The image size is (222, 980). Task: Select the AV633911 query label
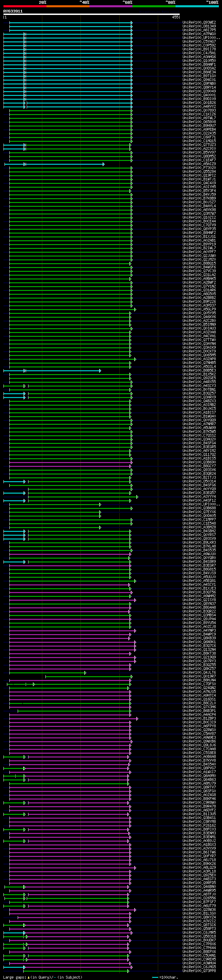click(13, 11)
